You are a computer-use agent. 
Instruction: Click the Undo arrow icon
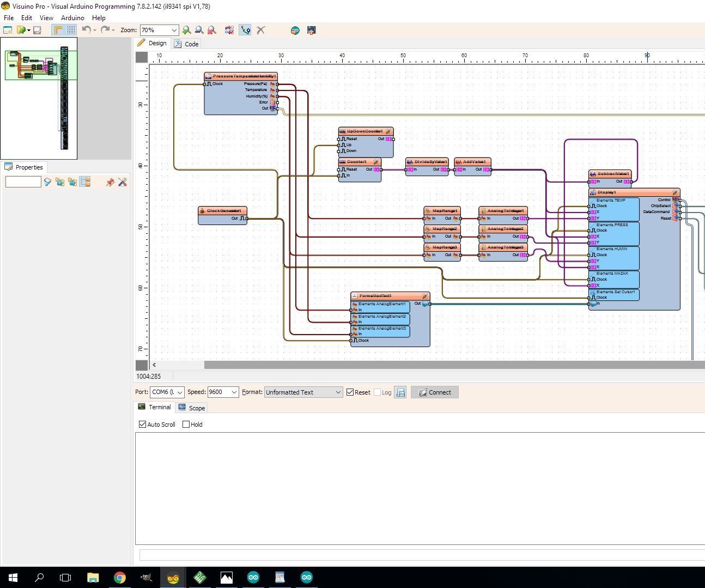click(86, 30)
